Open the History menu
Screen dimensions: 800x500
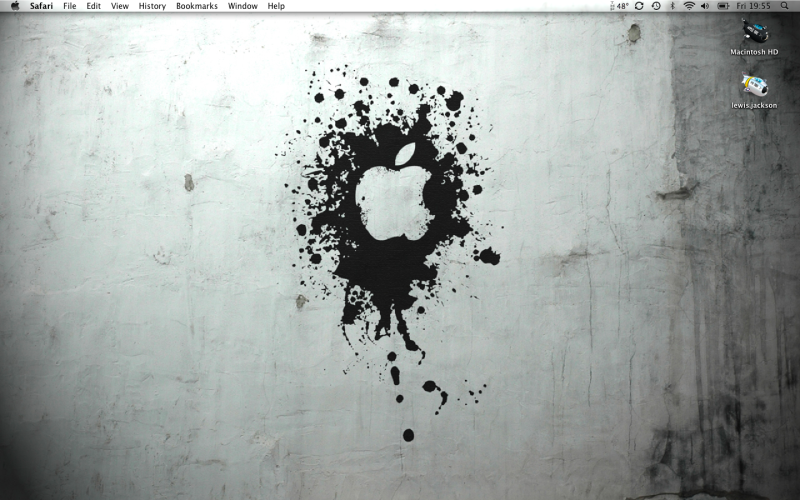pyautogui.click(x=152, y=6)
